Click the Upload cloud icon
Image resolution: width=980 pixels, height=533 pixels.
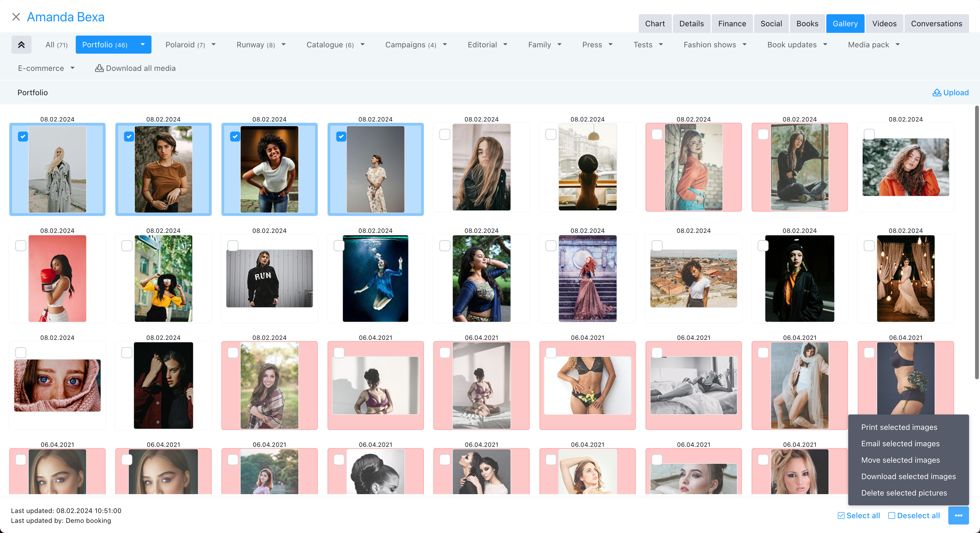tap(937, 92)
